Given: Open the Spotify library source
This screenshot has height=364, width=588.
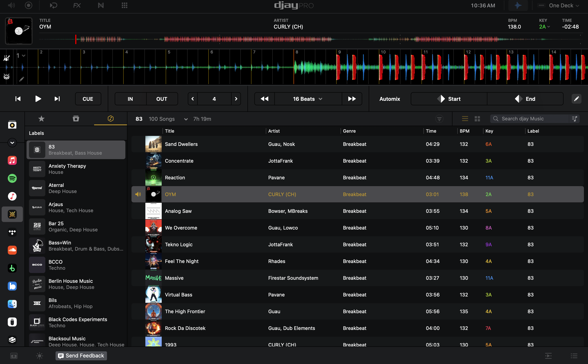Looking at the screenshot, I should [12, 178].
